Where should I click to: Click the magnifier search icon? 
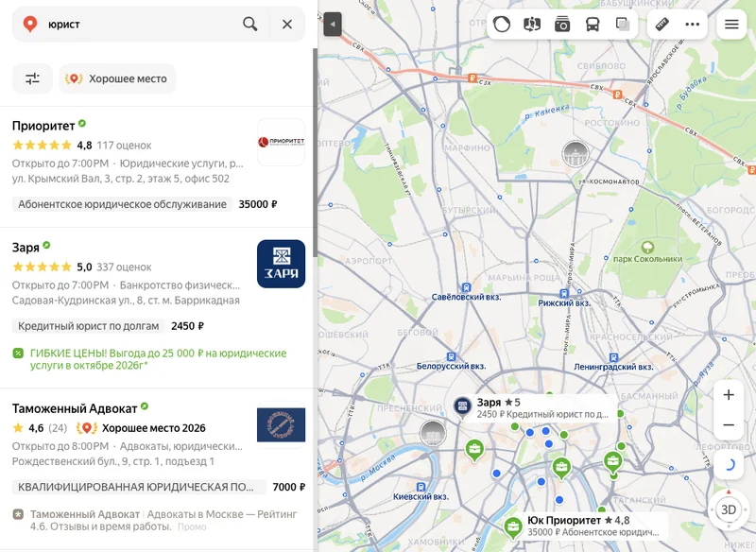(x=249, y=25)
